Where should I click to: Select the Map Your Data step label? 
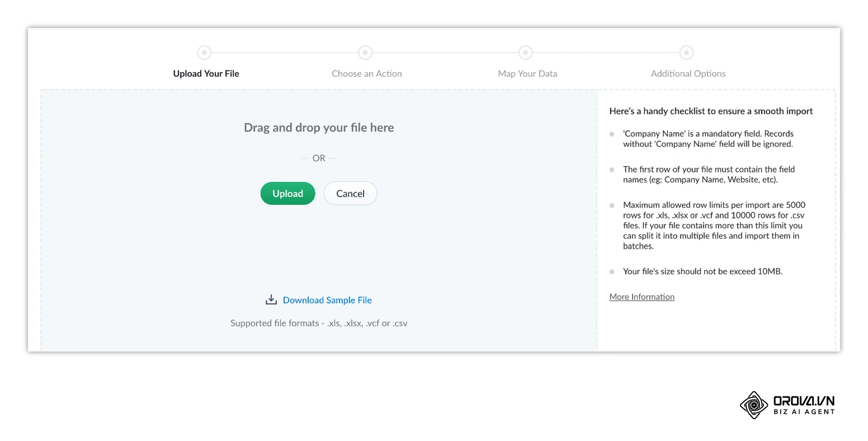(527, 73)
